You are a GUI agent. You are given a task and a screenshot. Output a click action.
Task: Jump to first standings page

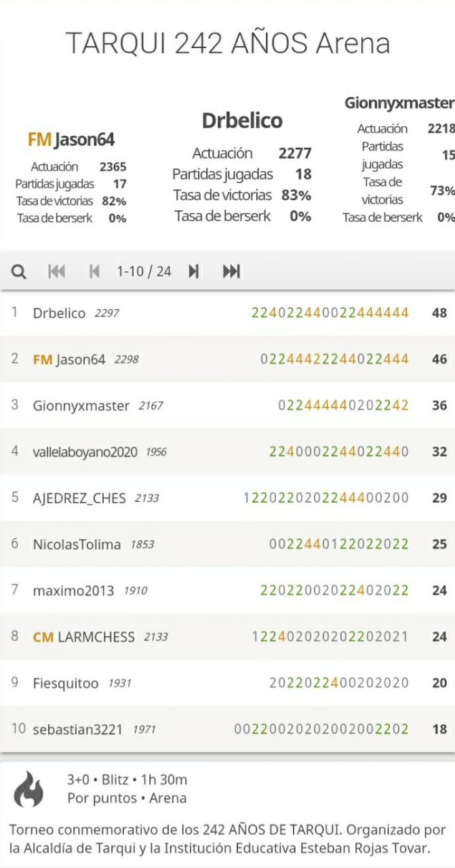point(56,272)
